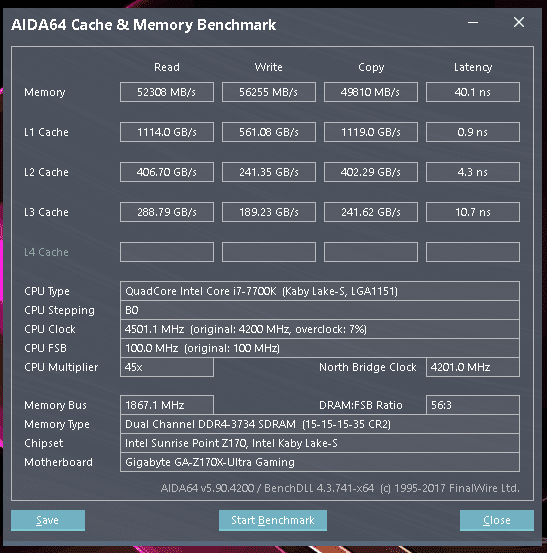The height and width of the screenshot is (553, 547).
Task: Click the window title AIDA64 Cache & Memory Benchmark
Action: [144, 25]
